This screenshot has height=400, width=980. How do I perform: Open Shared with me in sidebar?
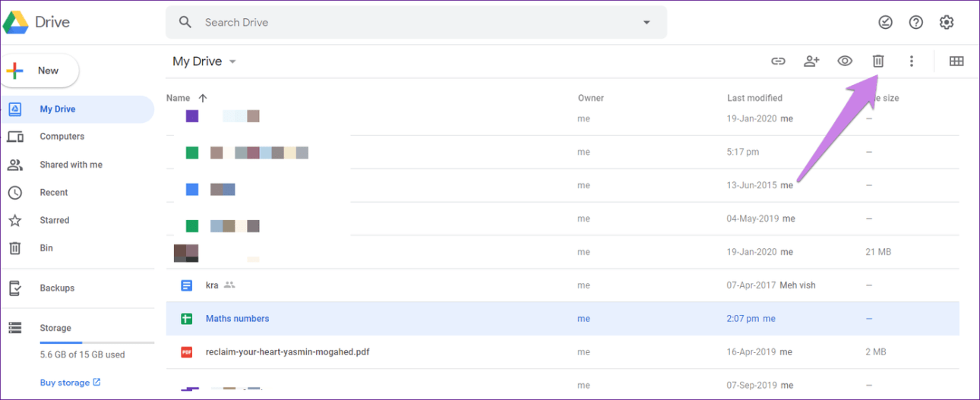[x=71, y=165]
